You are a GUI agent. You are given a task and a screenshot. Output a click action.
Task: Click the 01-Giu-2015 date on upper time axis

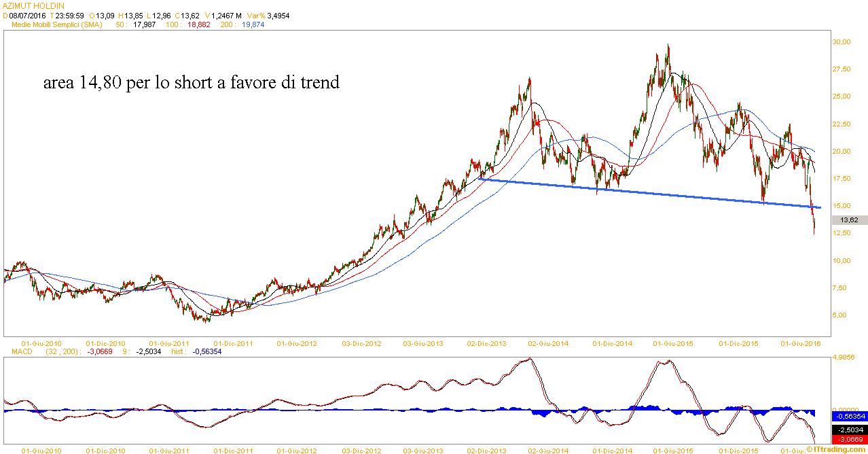click(672, 344)
